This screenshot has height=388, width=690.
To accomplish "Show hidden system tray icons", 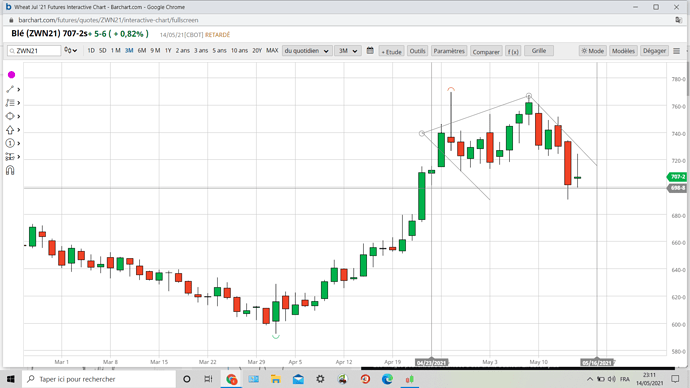I will point(590,379).
